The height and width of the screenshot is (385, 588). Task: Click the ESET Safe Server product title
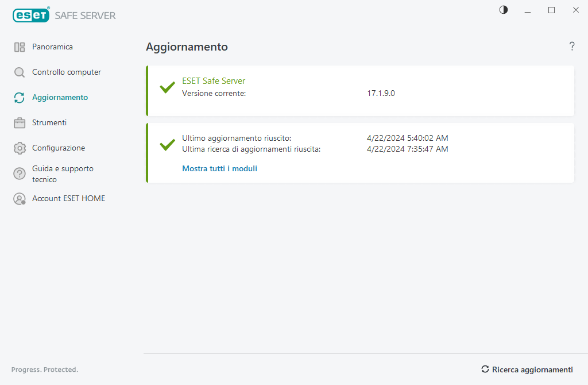(214, 81)
